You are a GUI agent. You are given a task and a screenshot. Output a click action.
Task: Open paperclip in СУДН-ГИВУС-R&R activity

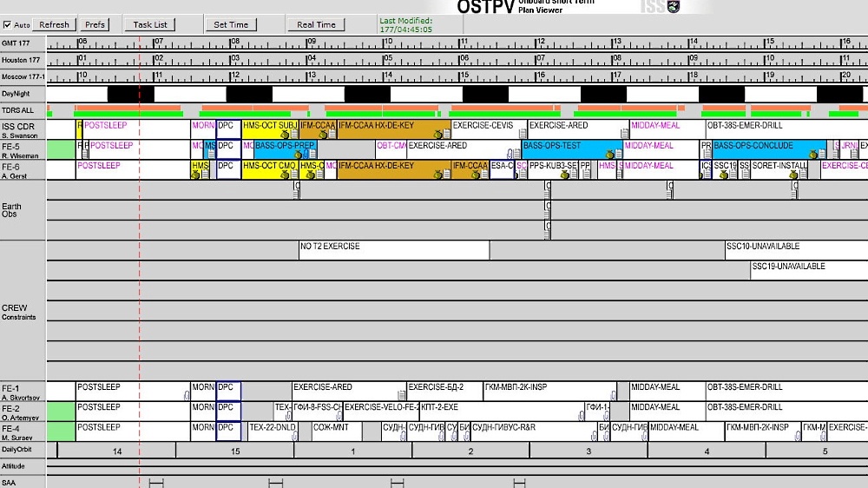click(594, 436)
